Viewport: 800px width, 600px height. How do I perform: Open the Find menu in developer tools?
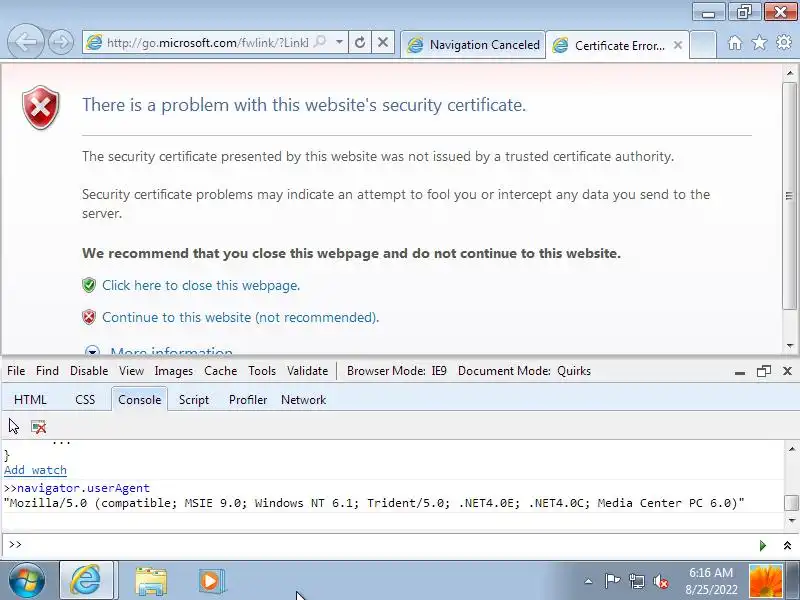point(47,371)
